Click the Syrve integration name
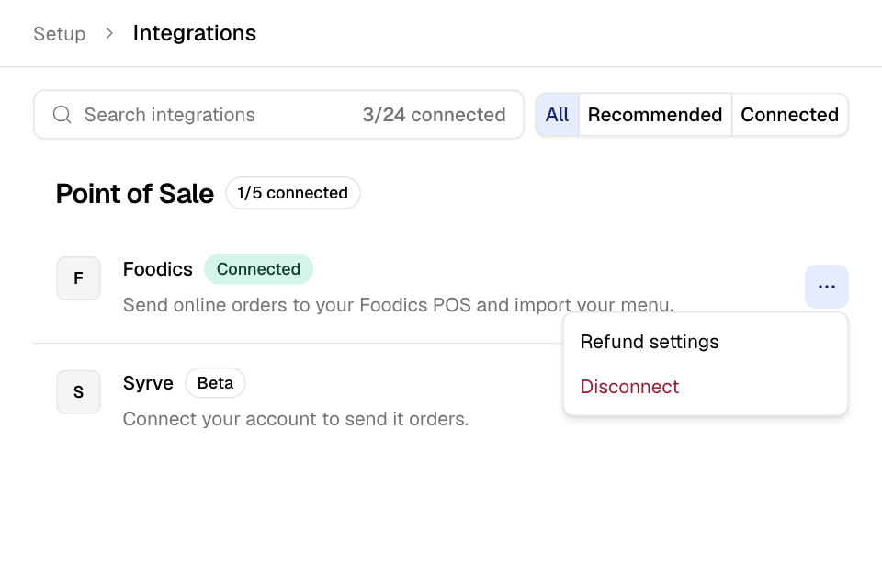The height and width of the screenshot is (588, 882). (148, 382)
